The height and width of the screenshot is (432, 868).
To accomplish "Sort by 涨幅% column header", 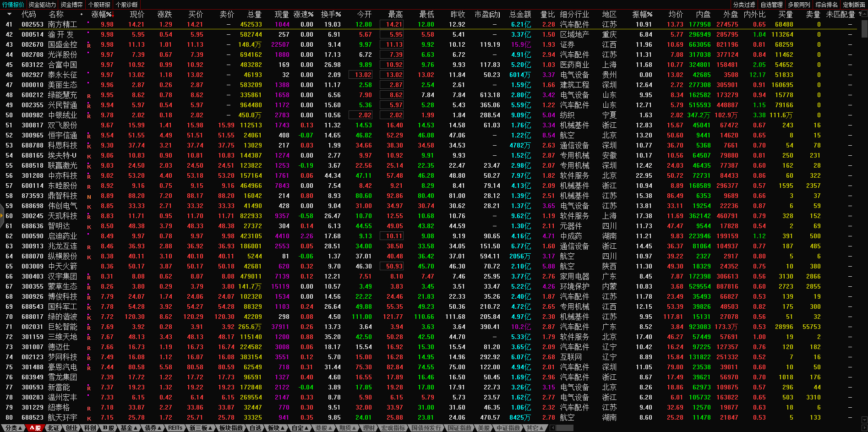I will point(101,14).
